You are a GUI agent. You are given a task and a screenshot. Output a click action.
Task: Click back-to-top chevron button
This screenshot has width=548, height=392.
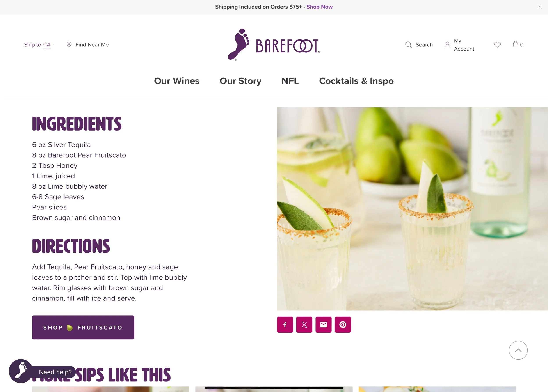point(518,350)
